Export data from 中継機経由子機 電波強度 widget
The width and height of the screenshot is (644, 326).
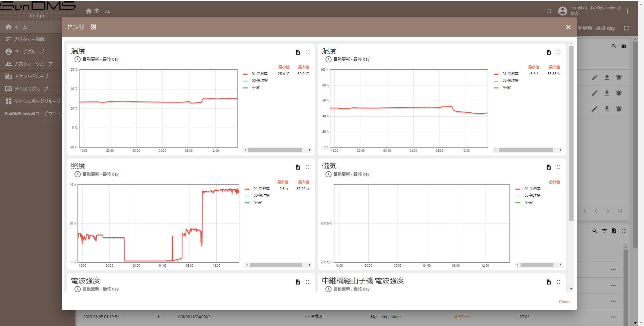pos(548,282)
